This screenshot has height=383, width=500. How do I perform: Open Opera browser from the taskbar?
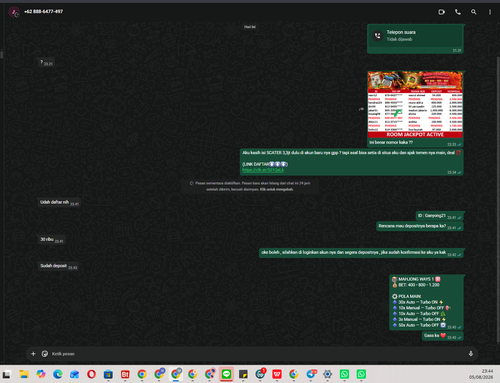click(x=91, y=374)
